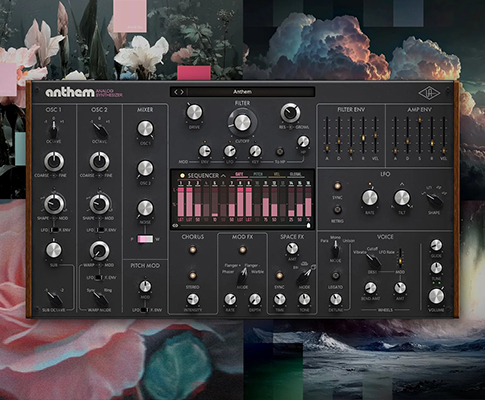Toggle OSC 2 Warp LFO / F.ENV switch
Image resolution: width=485 pixels, height=400 pixels.
pos(99,277)
